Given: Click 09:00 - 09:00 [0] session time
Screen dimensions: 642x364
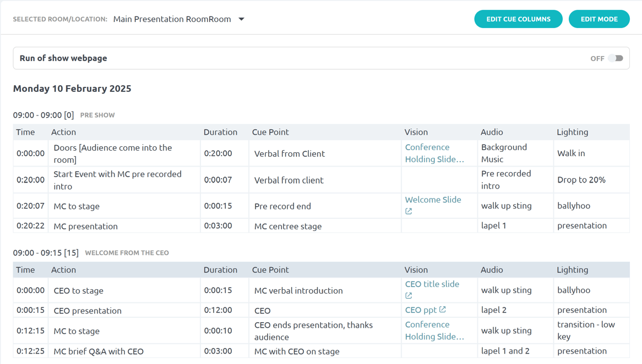Looking at the screenshot, I should point(43,115).
